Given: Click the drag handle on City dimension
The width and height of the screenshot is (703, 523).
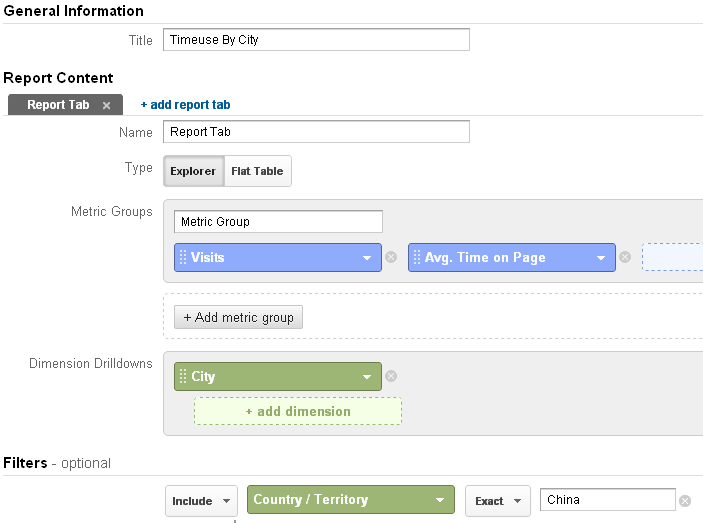Looking at the screenshot, I should tap(183, 377).
